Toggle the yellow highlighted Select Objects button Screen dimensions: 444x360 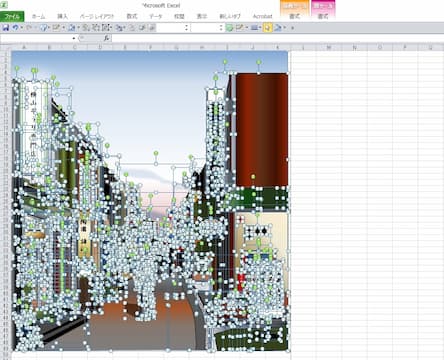point(267,28)
